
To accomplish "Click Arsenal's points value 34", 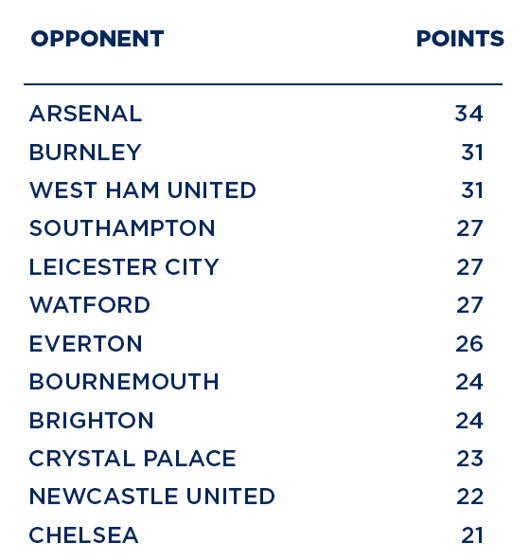I will [x=469, y=114].
